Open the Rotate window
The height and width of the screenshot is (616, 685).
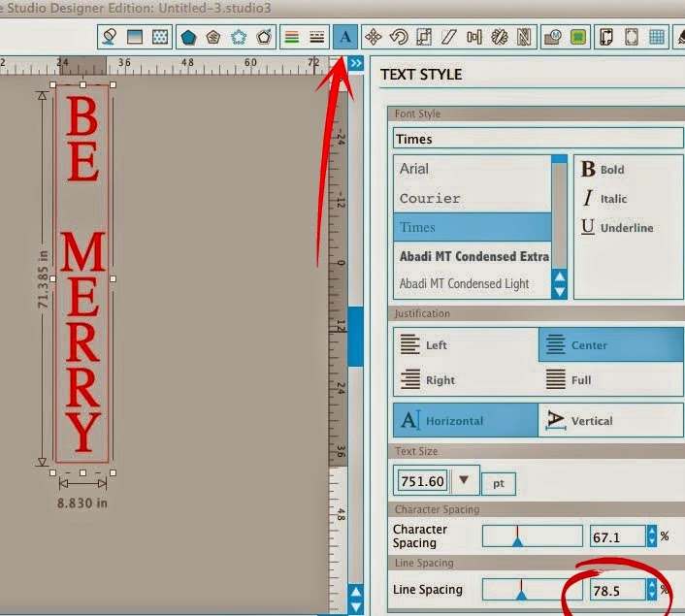(x=399, y=37)
